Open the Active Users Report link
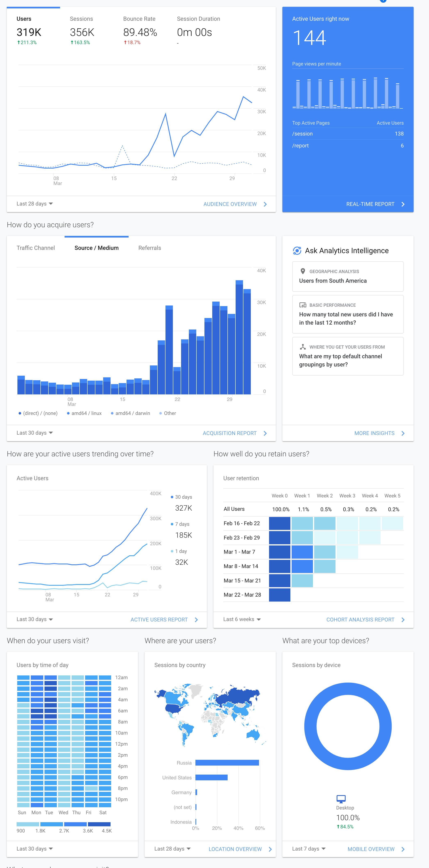429x868 pixels. coord(159,620)
